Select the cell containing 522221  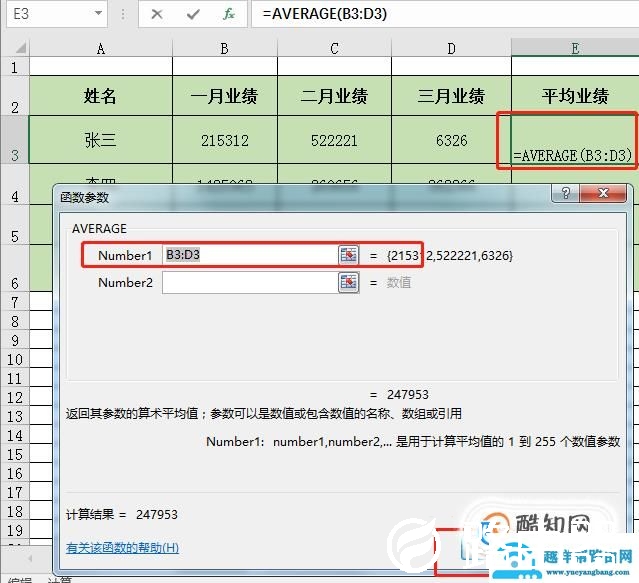click(x=334, y=140)
